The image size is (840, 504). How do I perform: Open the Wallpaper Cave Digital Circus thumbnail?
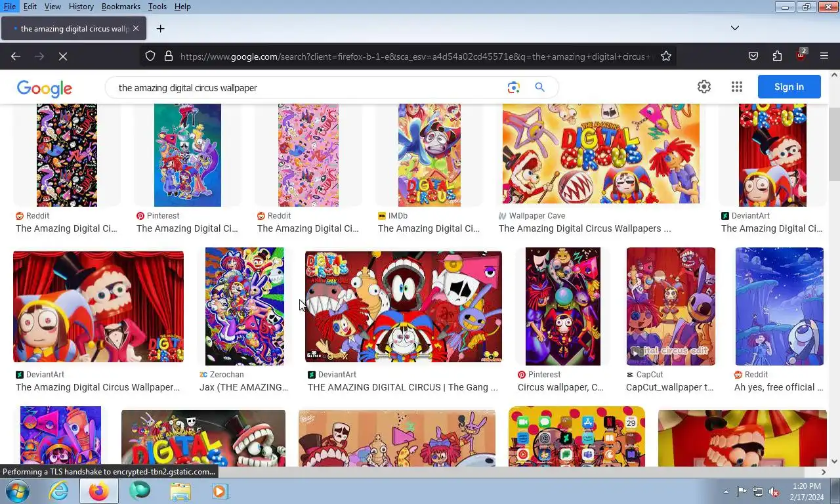coord(600,154)
